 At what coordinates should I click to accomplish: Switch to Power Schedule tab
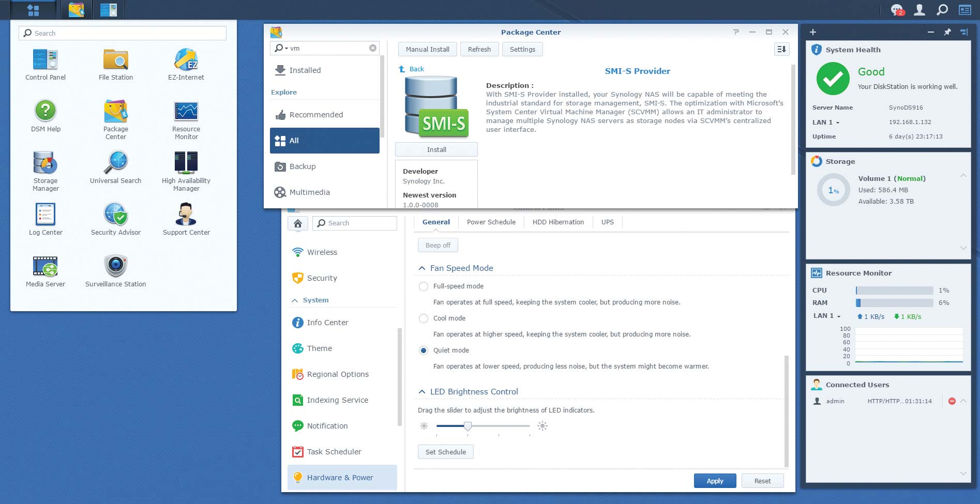(491, 222)
